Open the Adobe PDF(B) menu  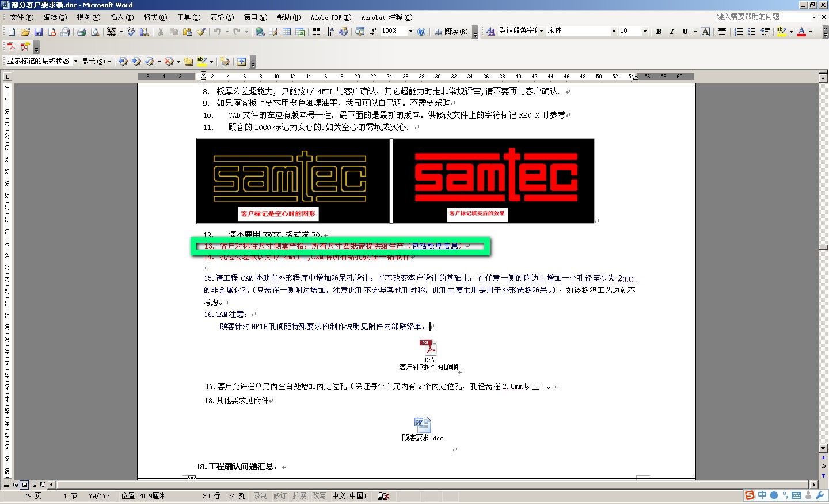point(331,17)
